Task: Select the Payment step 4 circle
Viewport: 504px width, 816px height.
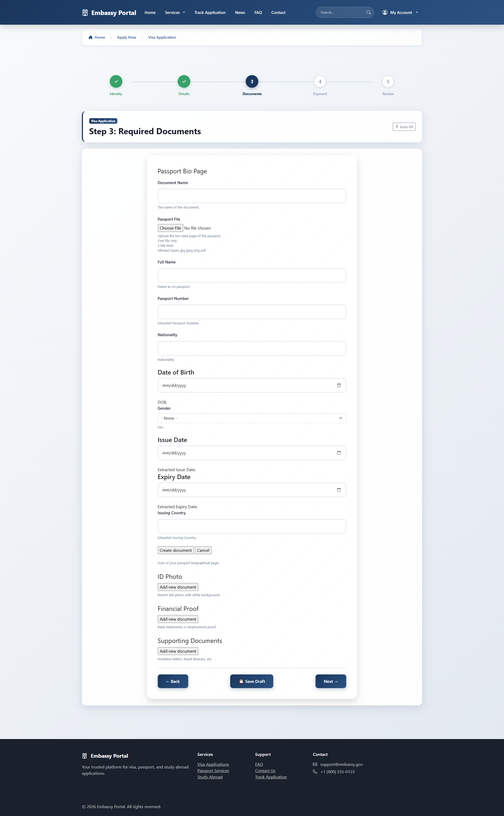Action: pos(320,81)
